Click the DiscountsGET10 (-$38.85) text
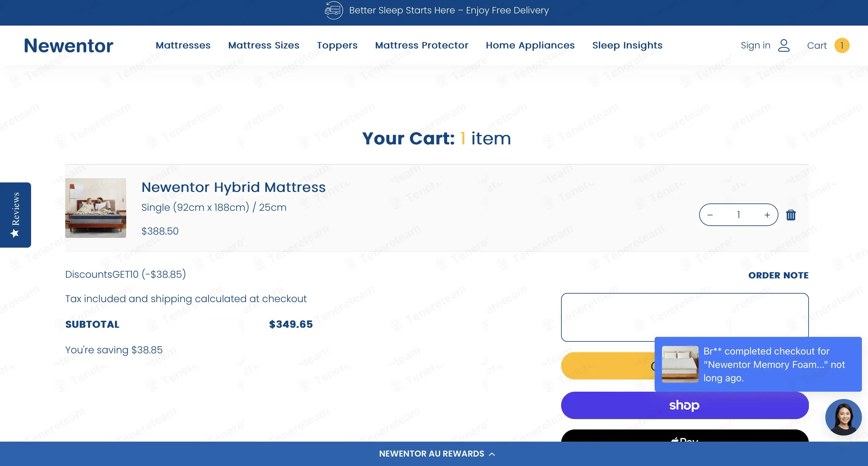Screen dimensions: 868x466 [125, 274]
